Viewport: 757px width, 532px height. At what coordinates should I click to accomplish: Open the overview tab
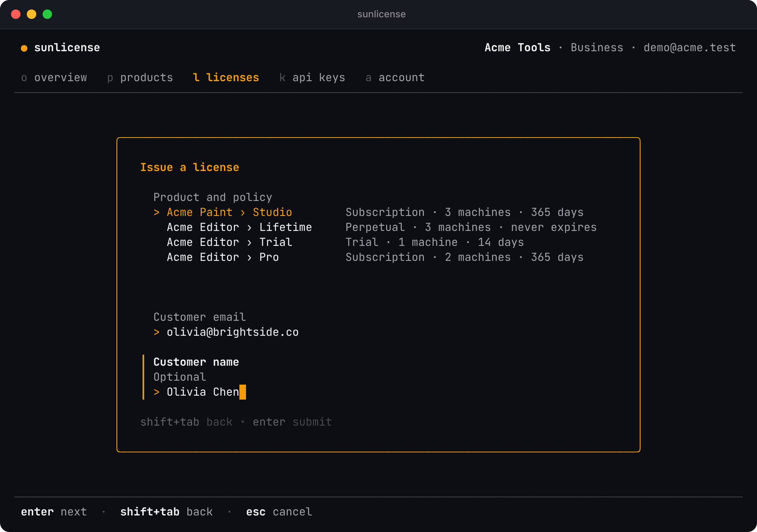pyautogui.click(x=54, y=78)
